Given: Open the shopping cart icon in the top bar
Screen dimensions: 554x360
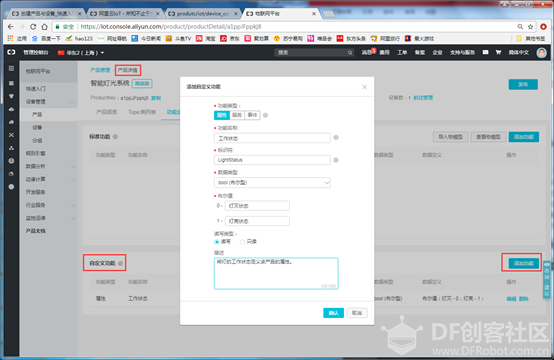Looking at the screenshot, I should point(498,52).
